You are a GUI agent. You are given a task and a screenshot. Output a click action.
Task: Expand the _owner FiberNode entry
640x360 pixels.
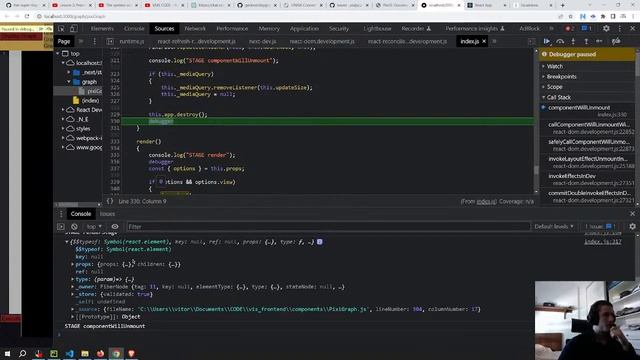coord(73,287)
